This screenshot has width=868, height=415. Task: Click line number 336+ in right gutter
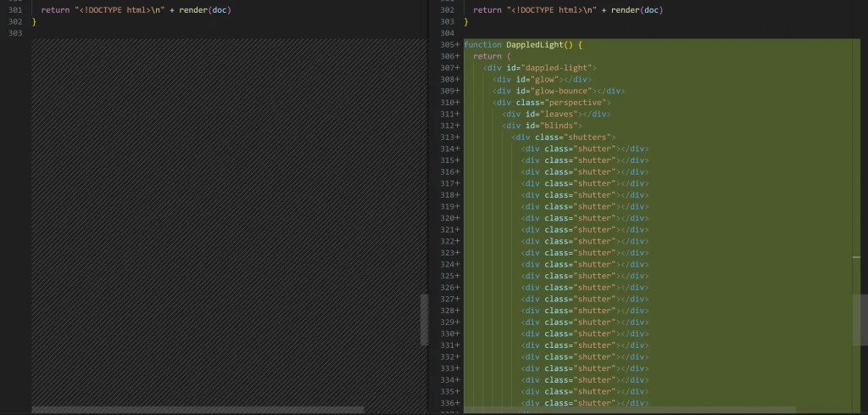[x=450, y=403]
